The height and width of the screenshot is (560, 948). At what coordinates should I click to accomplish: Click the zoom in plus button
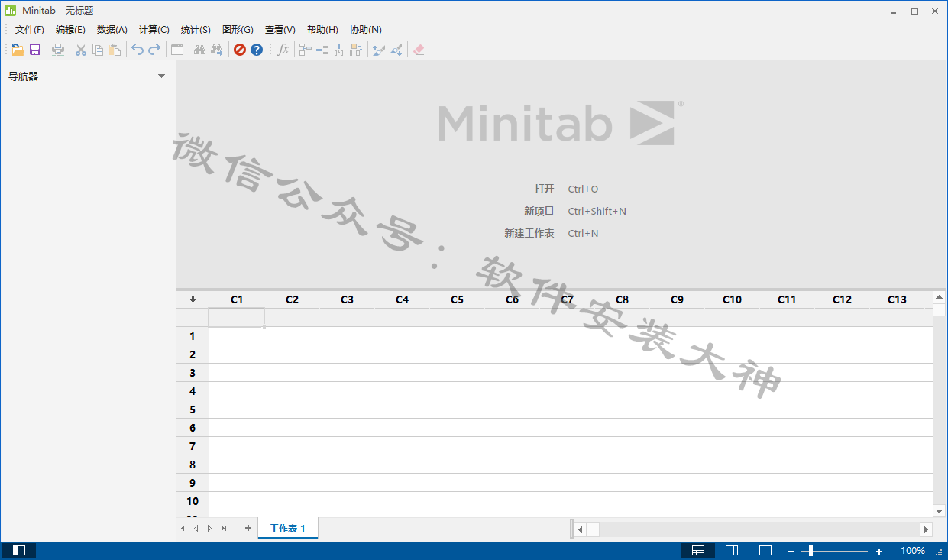(879, 551)
